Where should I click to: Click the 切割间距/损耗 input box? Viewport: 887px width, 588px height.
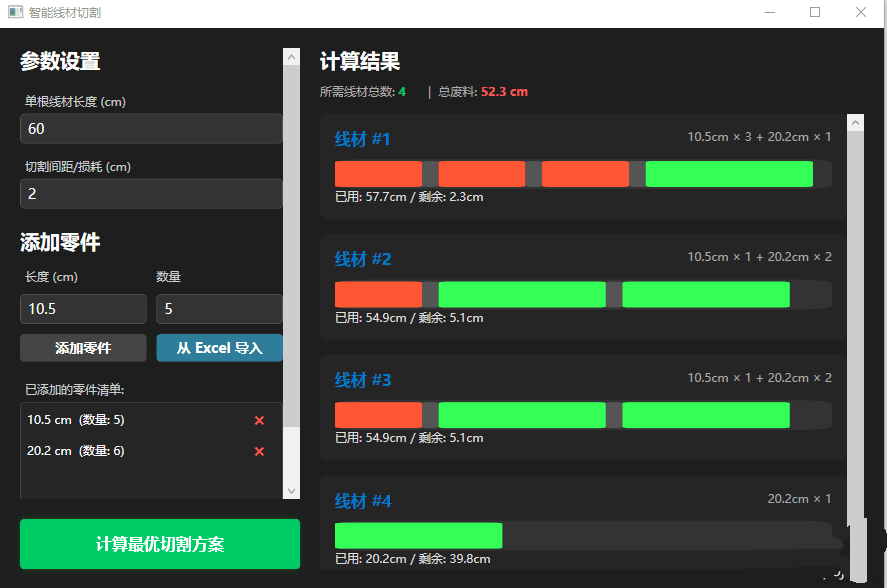point(150,194)
